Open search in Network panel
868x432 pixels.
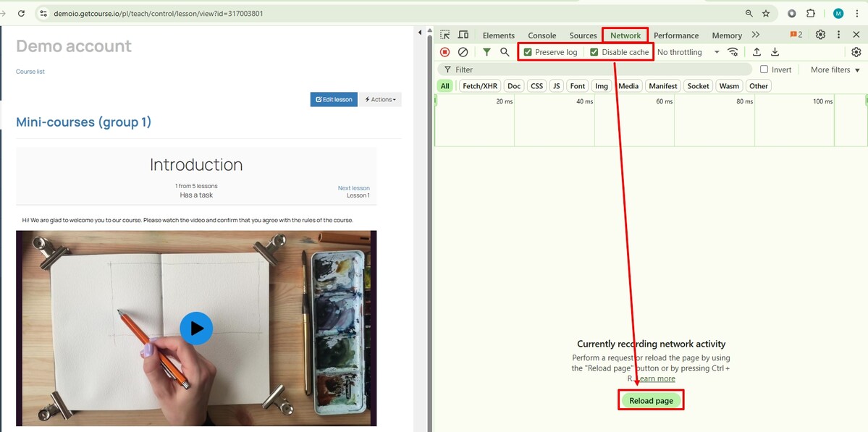[x=505, y=52]
